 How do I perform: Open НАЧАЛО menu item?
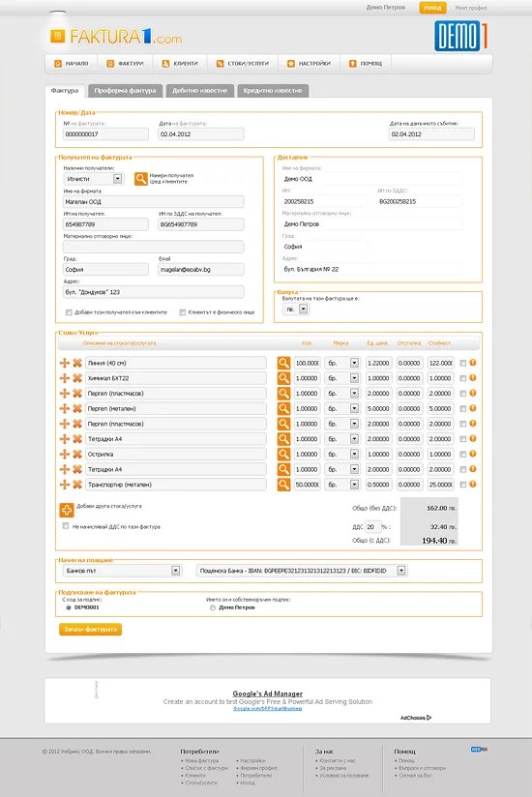(x=72, y=64)
